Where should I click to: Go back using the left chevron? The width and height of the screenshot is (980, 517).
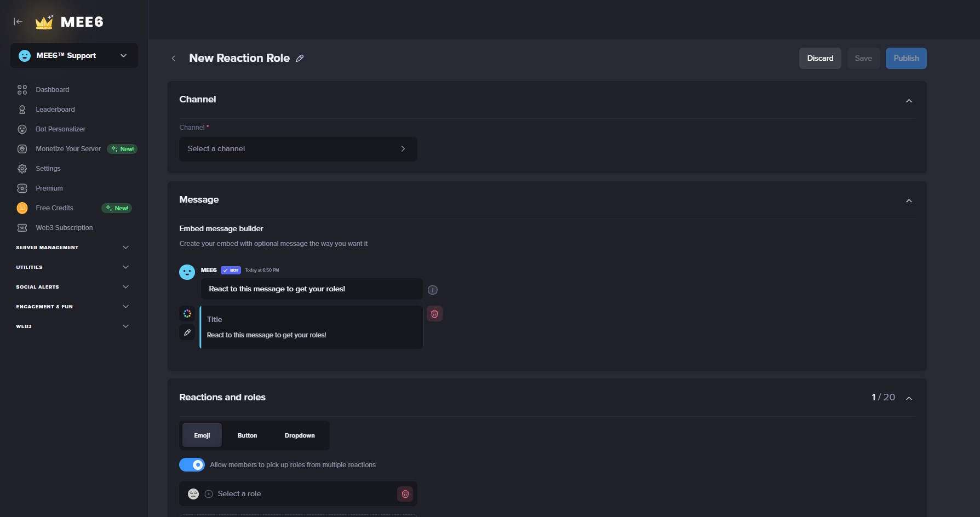[173, 58]
